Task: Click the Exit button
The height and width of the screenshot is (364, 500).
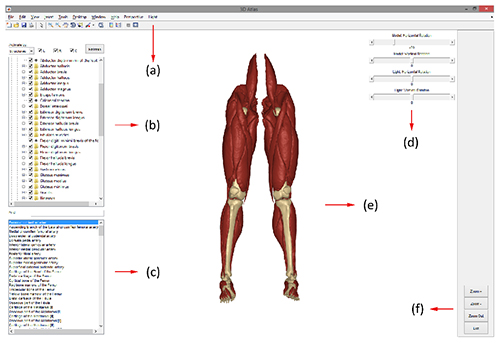Action: [476, 328]
